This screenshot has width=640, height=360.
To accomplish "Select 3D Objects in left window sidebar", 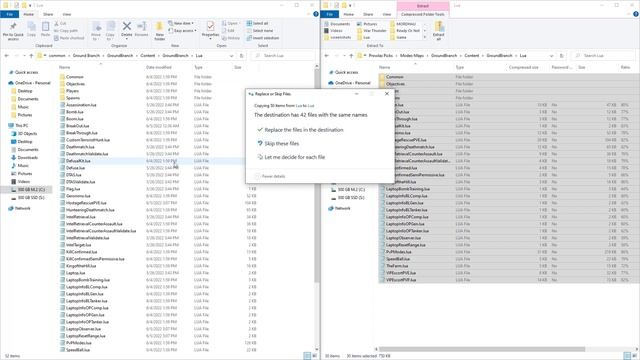I will [24, 133].
